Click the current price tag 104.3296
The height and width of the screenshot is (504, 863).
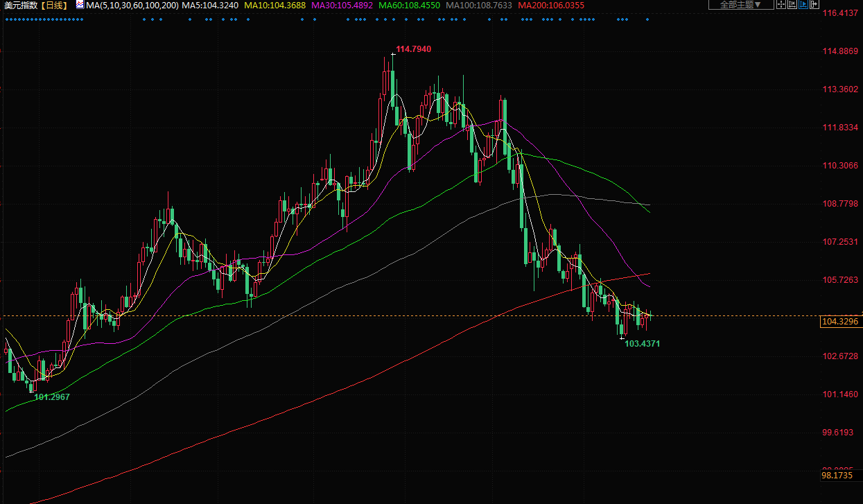pyautogui.click(x=839, y=322)
